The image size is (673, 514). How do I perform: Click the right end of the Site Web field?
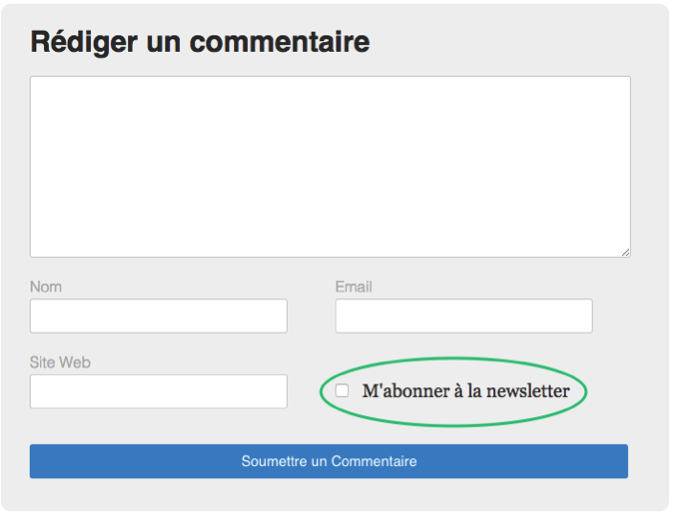(275, 391)
